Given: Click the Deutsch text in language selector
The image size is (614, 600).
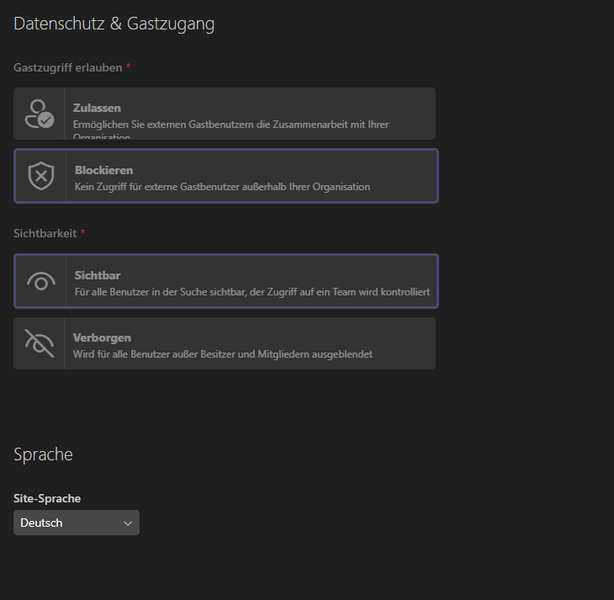Looking at the screenshot, I should click(x=42, y=523).
